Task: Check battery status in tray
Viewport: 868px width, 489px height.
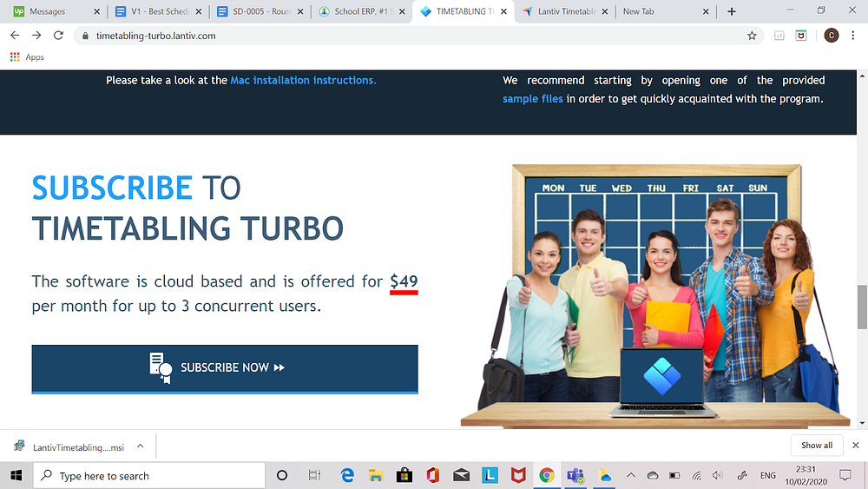Action: [x=674, y=475]
